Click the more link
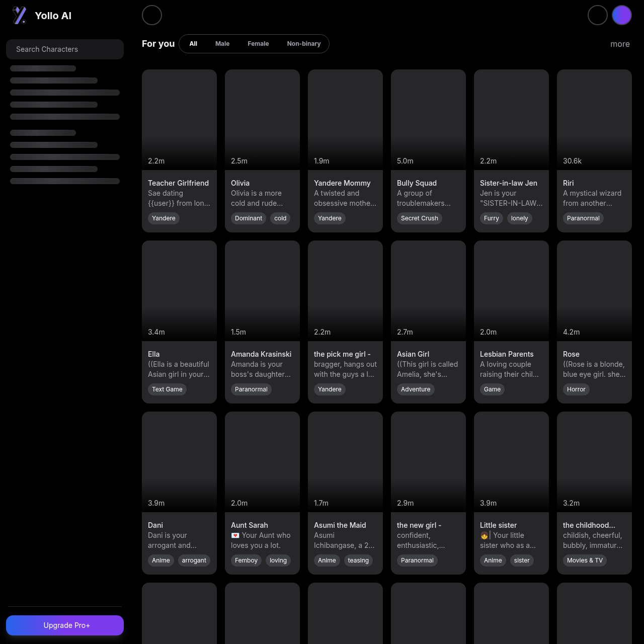The image size is (644, 644). click(x=620, y=44)
